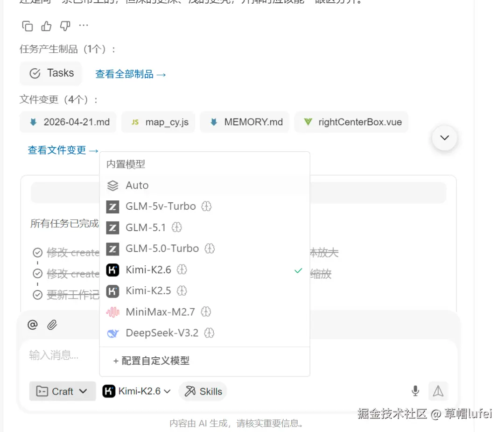Viewport: 504px width, 432px height.
Task: Select GLM-5.1 from model list
Action: pyautogui.click(x=205, y=228)
